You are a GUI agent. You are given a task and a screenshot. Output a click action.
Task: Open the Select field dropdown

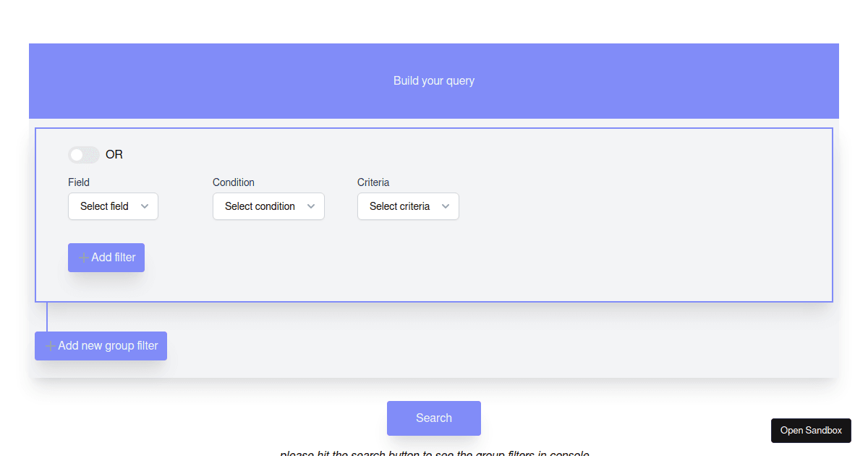[113, 206]
